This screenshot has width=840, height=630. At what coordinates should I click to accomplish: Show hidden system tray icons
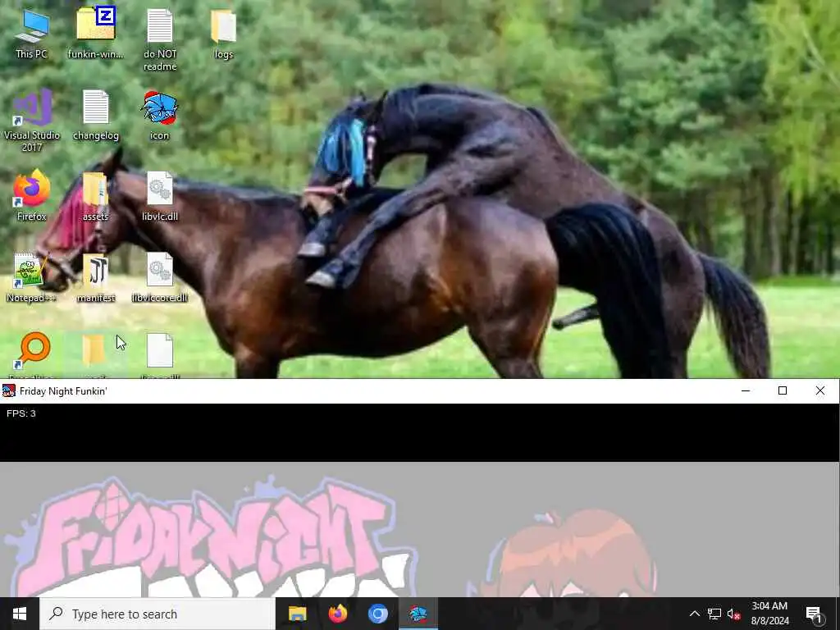(x=694, y=614)
